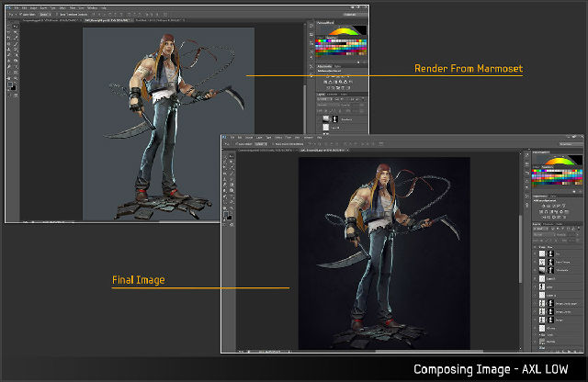The image size is (588, 382).
Task: Toggle Show Transform Controls in Marmoset render window
Action: pyautogui.click(x=57, y=15)
